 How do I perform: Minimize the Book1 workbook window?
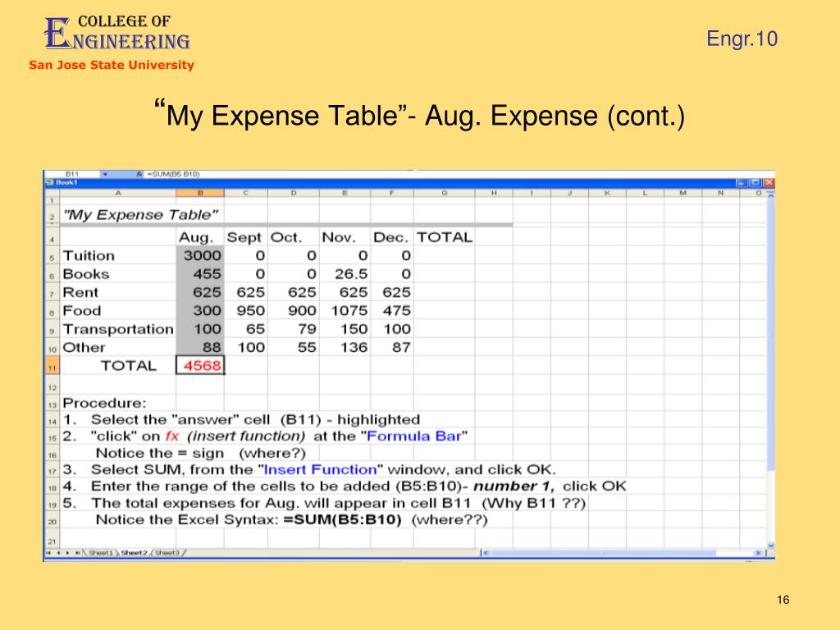(x=742, y=183)
